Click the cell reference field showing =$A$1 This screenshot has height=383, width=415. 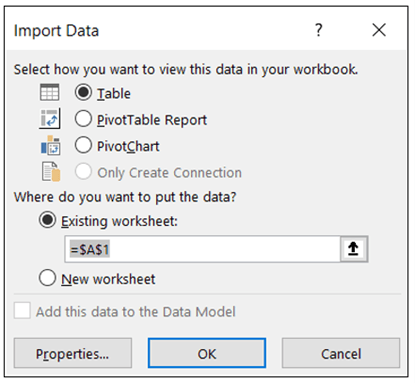pos(203,249)
